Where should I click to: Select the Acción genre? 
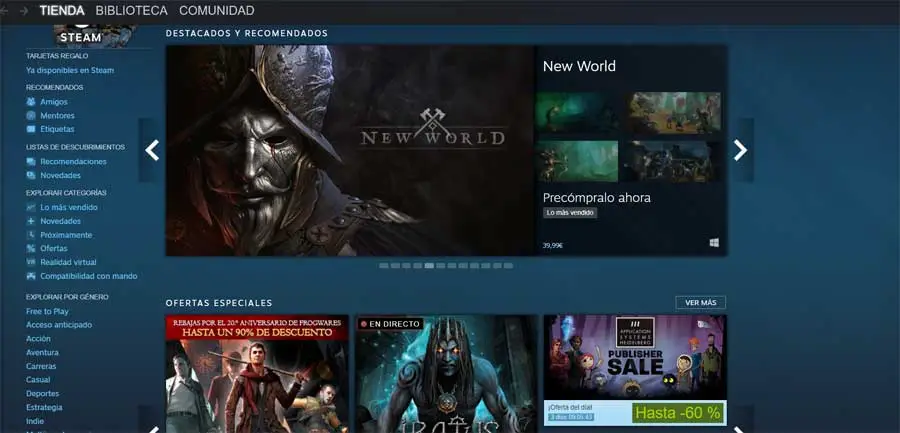(x=38, y=339)
